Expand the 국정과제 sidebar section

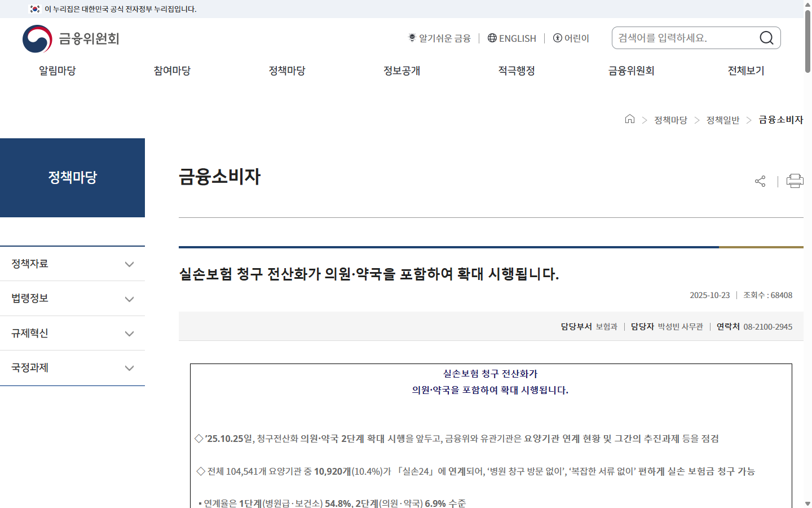(72, 368)
